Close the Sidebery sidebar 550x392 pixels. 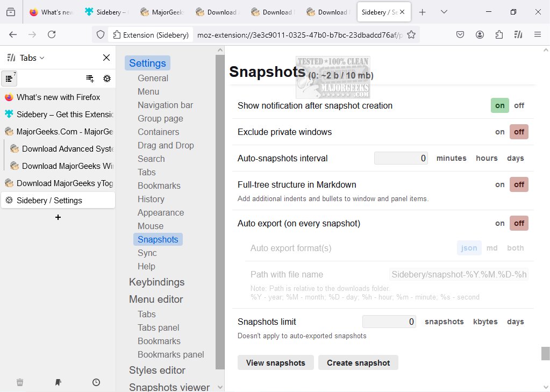(106, 58)
